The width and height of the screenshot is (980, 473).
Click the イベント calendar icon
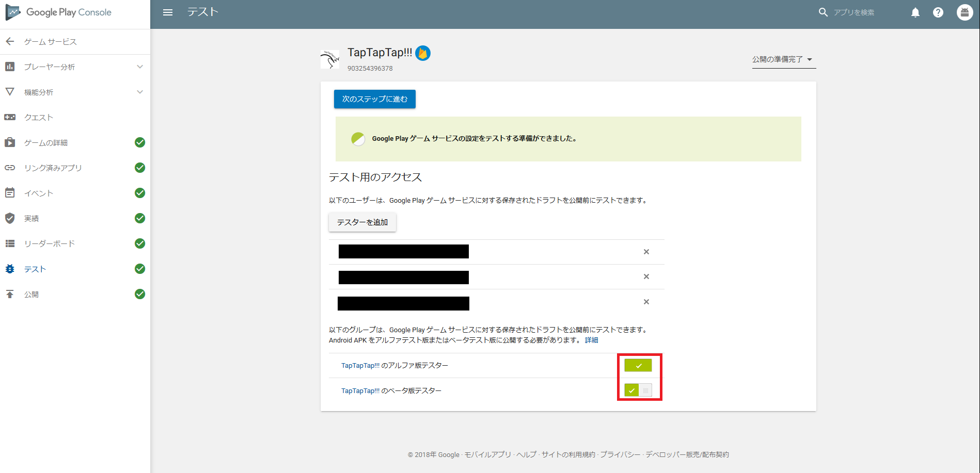(10, 193)
